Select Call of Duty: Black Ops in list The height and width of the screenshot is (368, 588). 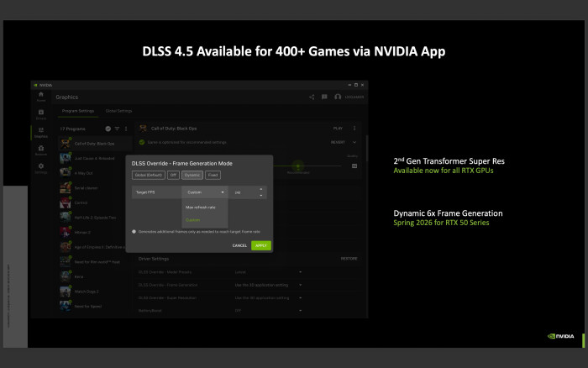tap(96, 144)
